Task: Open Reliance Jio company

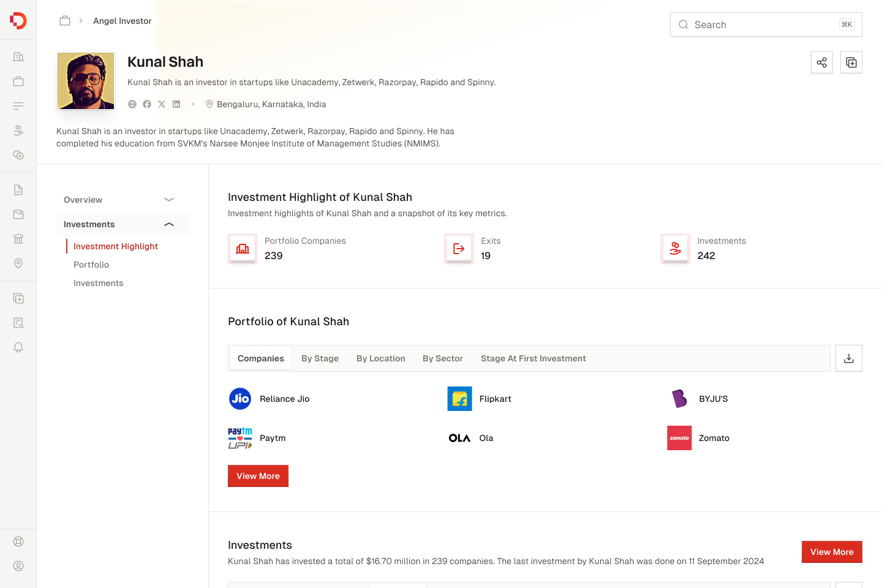Action: coord(269,399)
